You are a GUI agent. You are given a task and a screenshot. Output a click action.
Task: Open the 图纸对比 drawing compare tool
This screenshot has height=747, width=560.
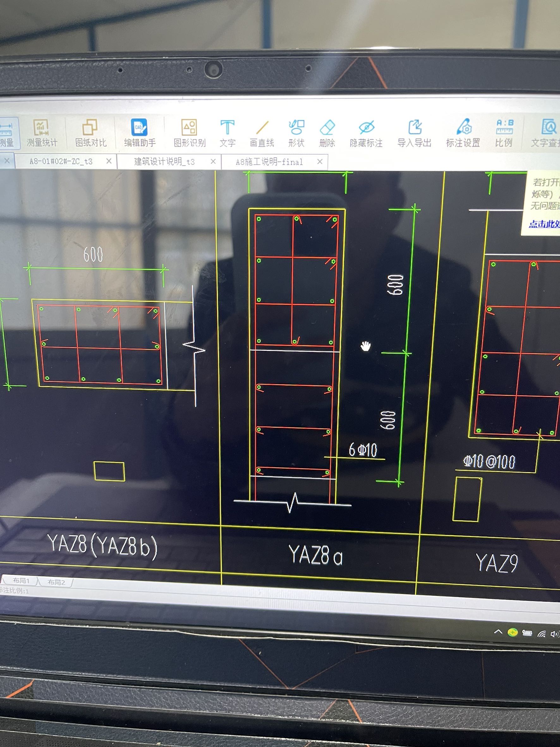pyautogui.click(x=90, y=133)
